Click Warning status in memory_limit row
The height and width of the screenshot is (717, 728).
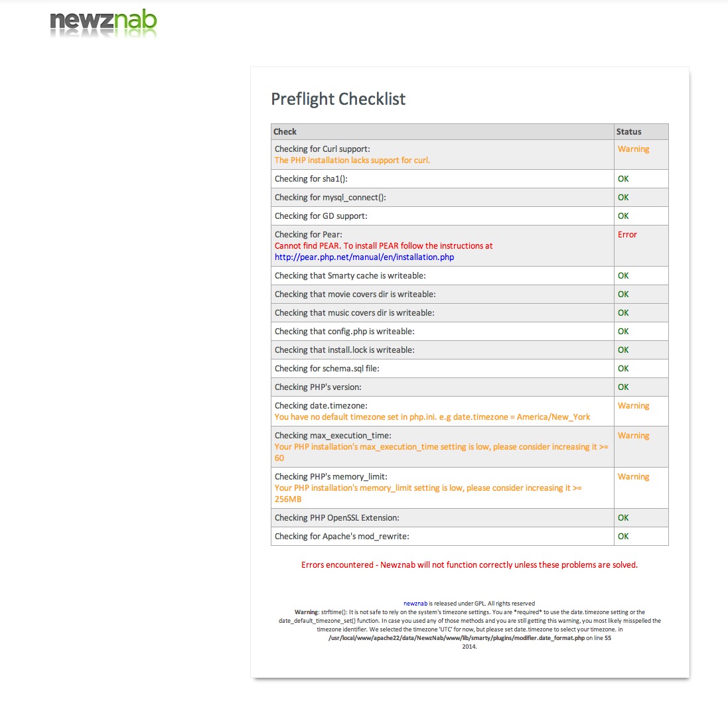(x=633, y=477)
